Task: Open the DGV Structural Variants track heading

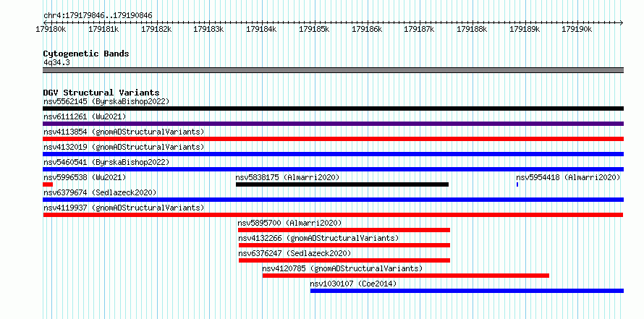Action: [101, 93]
